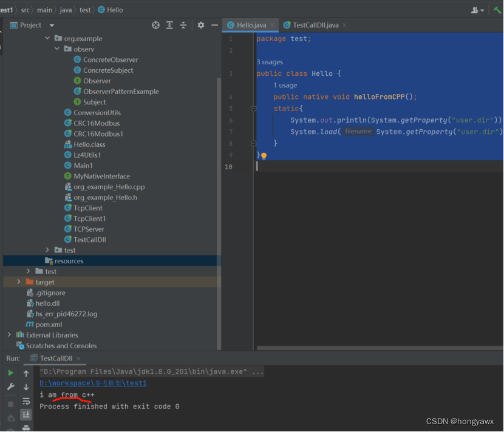Click the Stop square icon in Run panel
The width and height of the screenshot is (504, 432).
[10, 404]
